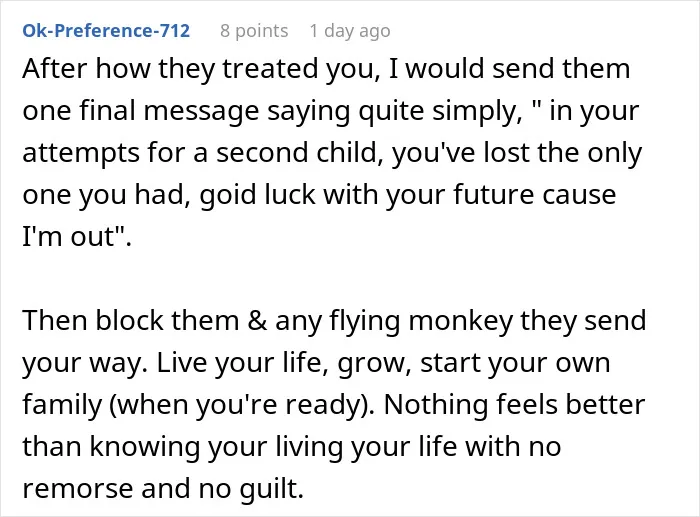Click the closing words remorse and no guilt
Screen dimensions: 700x517
163,488
